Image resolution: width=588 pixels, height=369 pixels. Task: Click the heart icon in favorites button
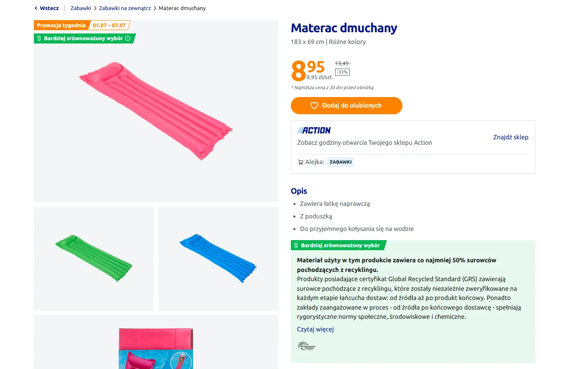[314, 105]
